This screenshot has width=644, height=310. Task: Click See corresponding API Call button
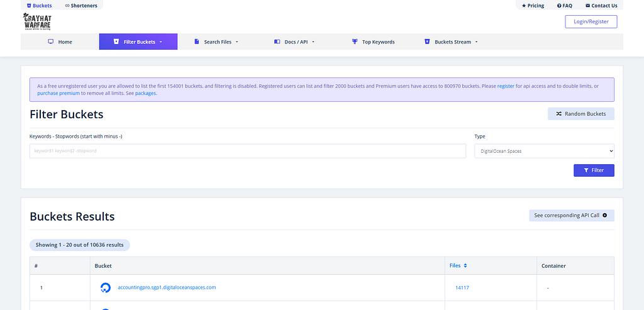tap(572, 215)
